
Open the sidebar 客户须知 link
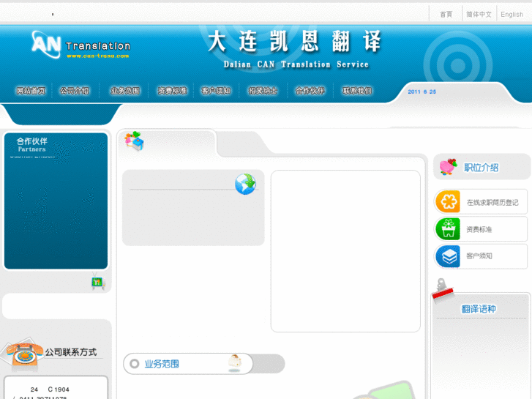(479, 256)
